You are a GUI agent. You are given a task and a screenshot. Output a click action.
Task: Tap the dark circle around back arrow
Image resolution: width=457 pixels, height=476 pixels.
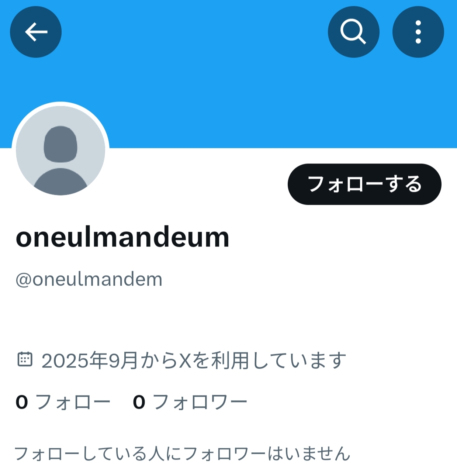pyautogui.click(x=36, y=32)
